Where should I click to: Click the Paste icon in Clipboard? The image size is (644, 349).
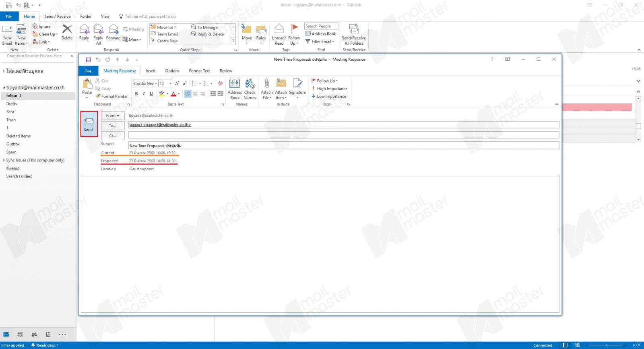pos(87,84)
